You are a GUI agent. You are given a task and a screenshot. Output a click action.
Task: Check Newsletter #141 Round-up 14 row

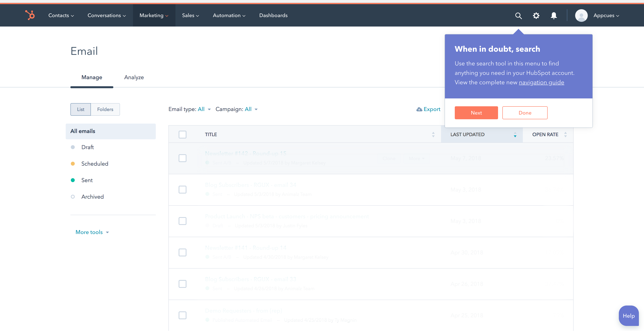pos(182,253)
